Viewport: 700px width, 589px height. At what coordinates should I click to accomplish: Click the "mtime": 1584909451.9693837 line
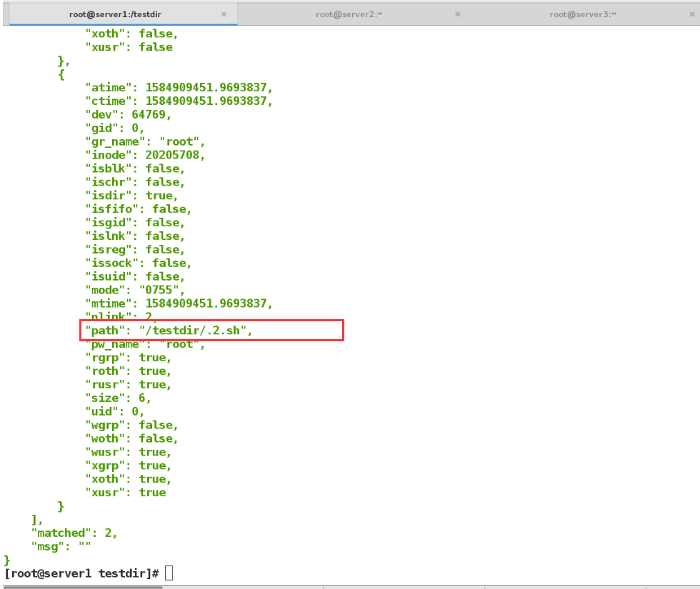tap(179, 303)
